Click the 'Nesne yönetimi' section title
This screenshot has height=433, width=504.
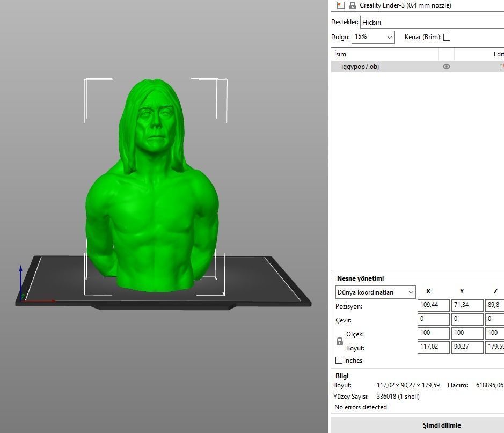360,278
